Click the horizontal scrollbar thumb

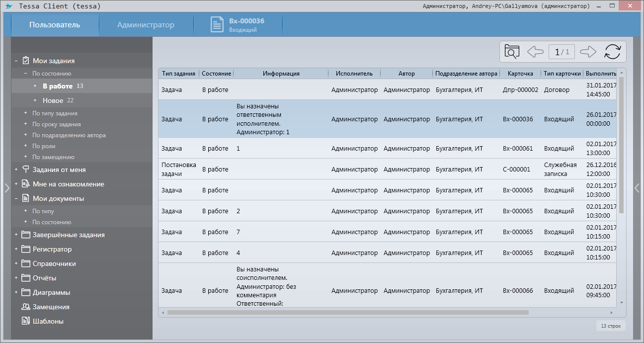click(348, 313)
